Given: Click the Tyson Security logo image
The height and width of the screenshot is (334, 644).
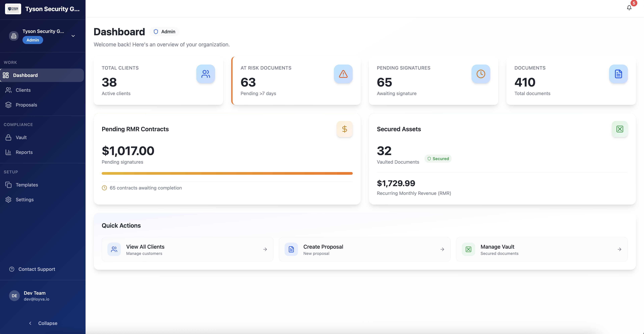Looking at the screenshot, I should (x=13, y=9).
